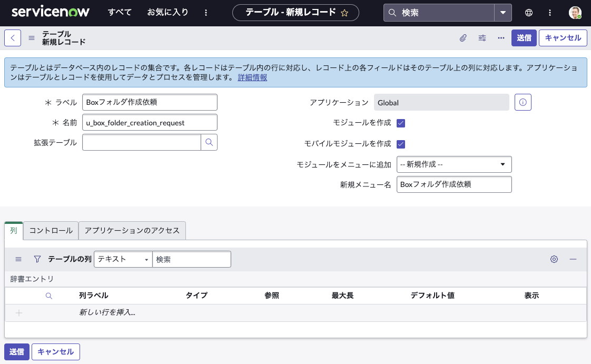This screenshot has height=364, width=591.
Task: Click the global search magnifier icon
Action: 392,13
